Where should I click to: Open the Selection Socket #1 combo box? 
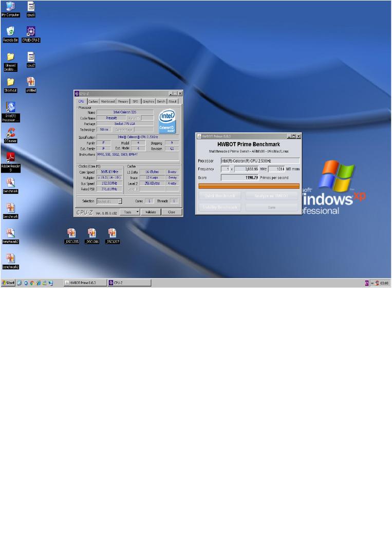[x=109, y=201]
